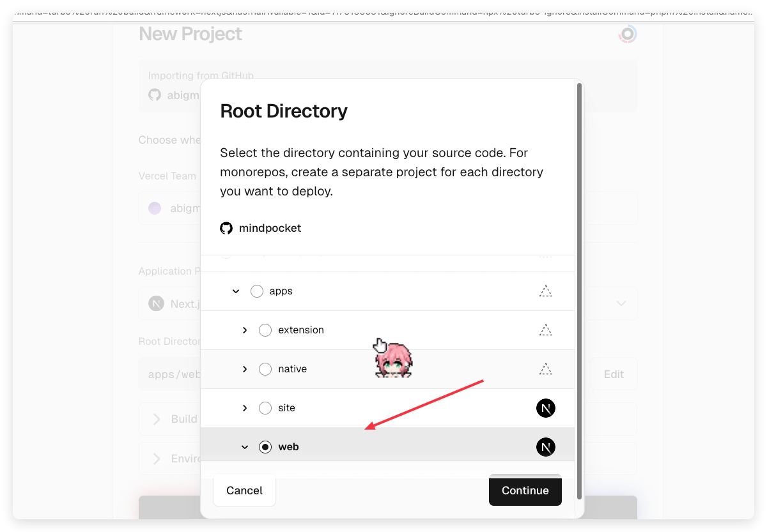Click the Next.js icon in site row
Image resolution: width=767 pixels, height=532 pixels.
[545, 408]
